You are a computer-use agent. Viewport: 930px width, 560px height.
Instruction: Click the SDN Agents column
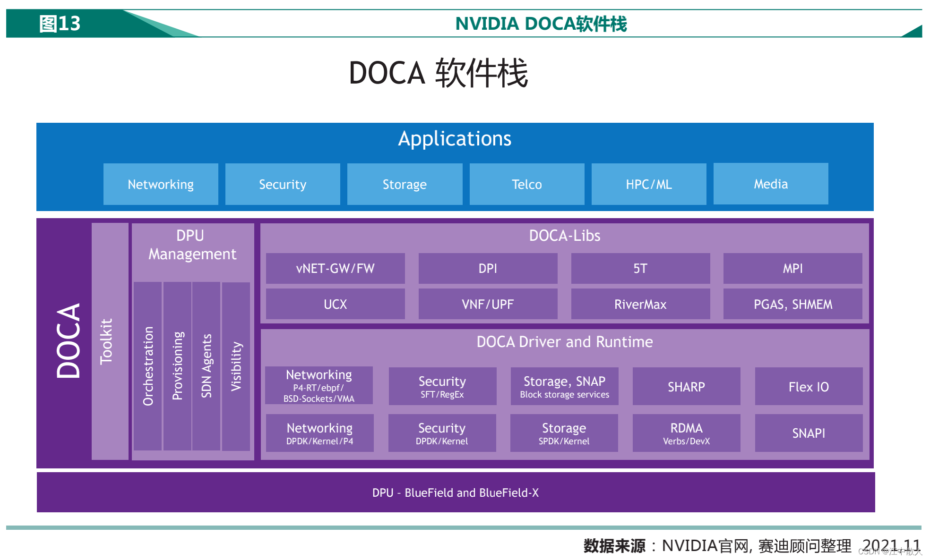[207, 366]
